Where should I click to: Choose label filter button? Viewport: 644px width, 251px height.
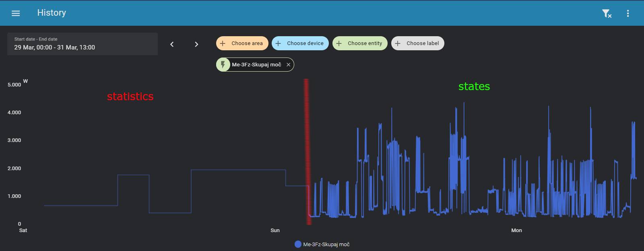click(418, 43)
